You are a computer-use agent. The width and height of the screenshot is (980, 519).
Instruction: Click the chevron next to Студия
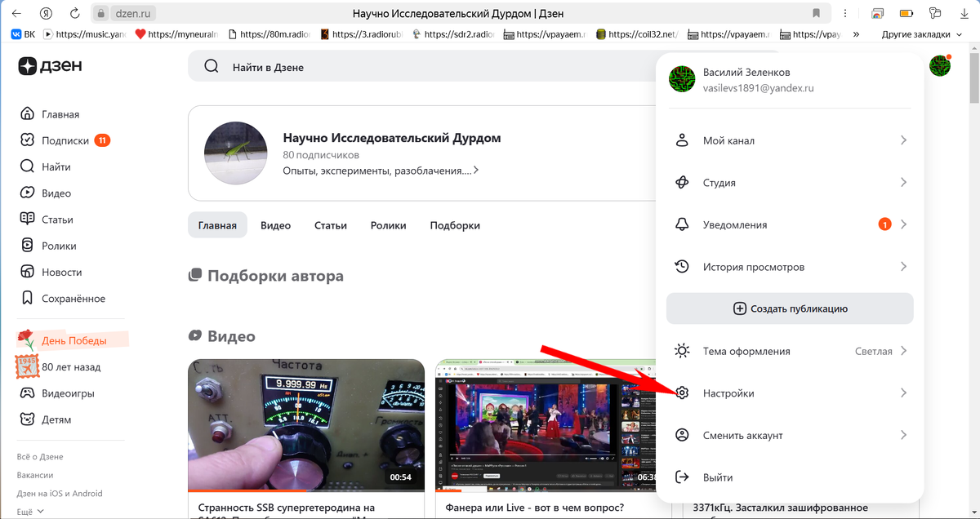tap(903, 183)
